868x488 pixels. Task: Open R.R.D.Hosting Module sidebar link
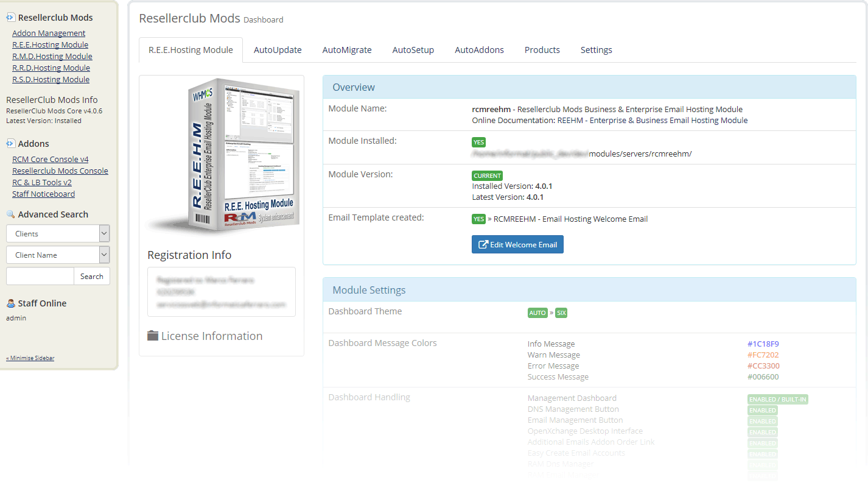coord(51,68)
